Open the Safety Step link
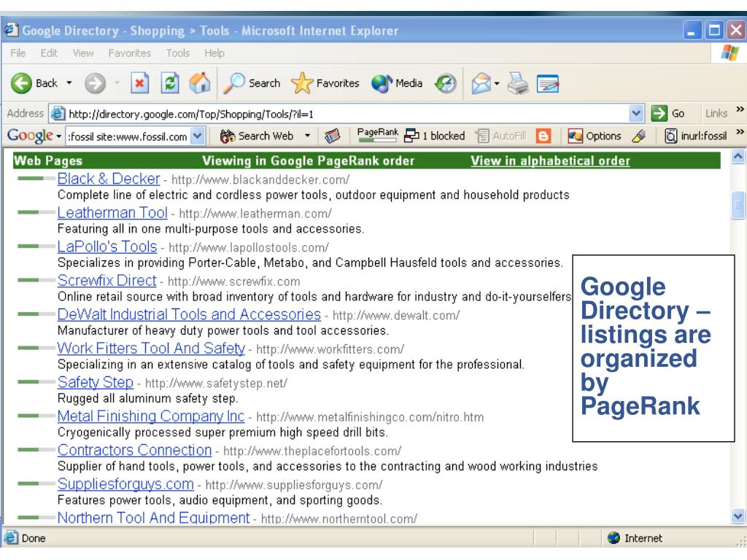Screen dimensions: 747x560 click(x=96, y=382)
